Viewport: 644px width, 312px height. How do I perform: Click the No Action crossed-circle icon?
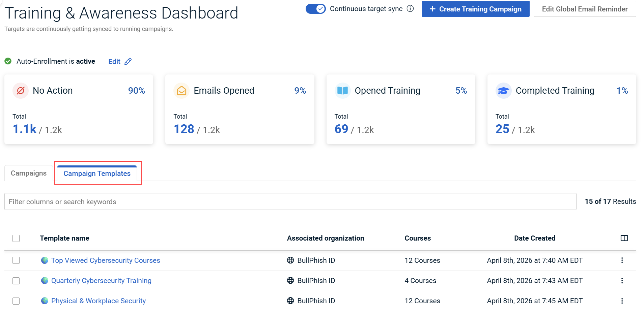(x=21, y=91)
